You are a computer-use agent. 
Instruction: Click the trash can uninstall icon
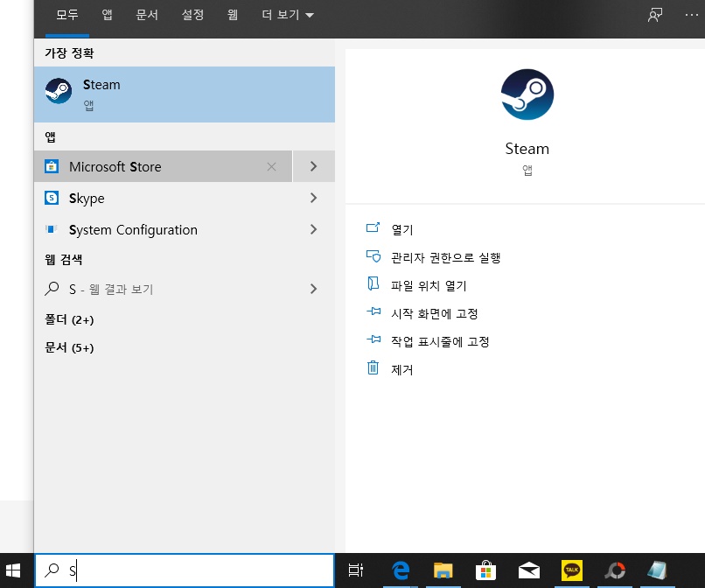click(x=373, y=367)
